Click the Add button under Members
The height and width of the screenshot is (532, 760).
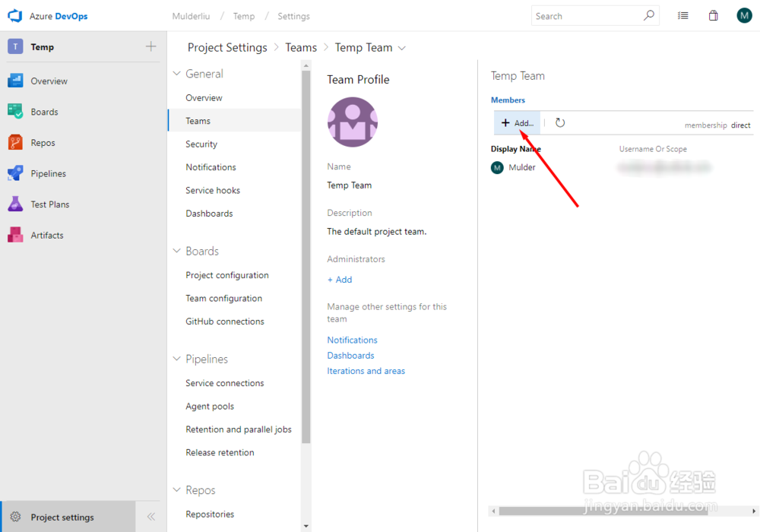pos(515,122)
